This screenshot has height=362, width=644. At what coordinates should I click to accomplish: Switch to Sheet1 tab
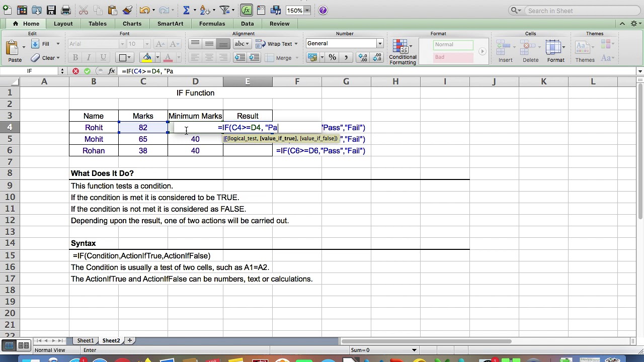pyautogui.click(x=85, y=340)
